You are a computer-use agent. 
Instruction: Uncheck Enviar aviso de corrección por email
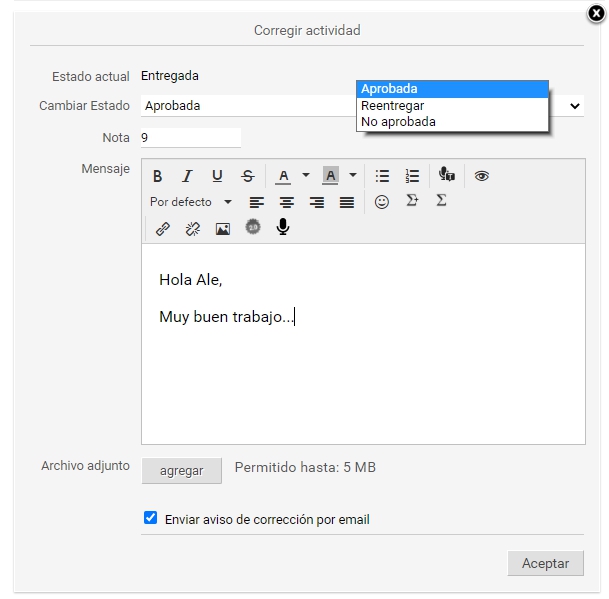[x=151, y=518]
